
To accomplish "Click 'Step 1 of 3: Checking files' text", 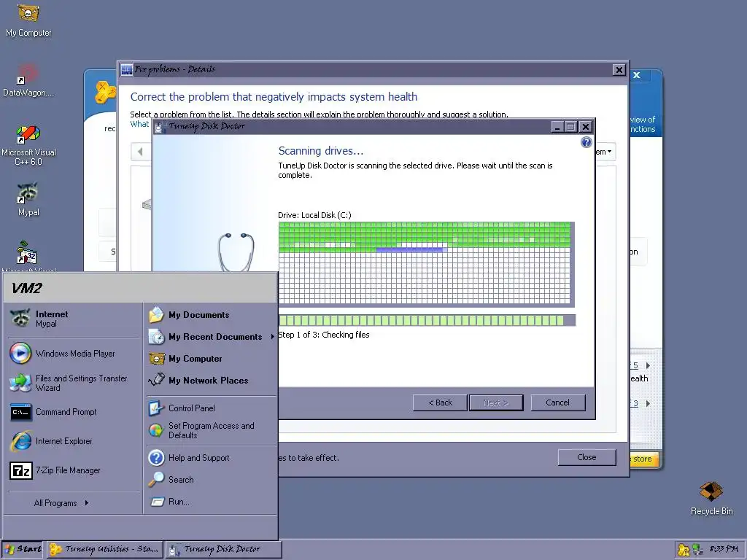I will tap(323, 335).
